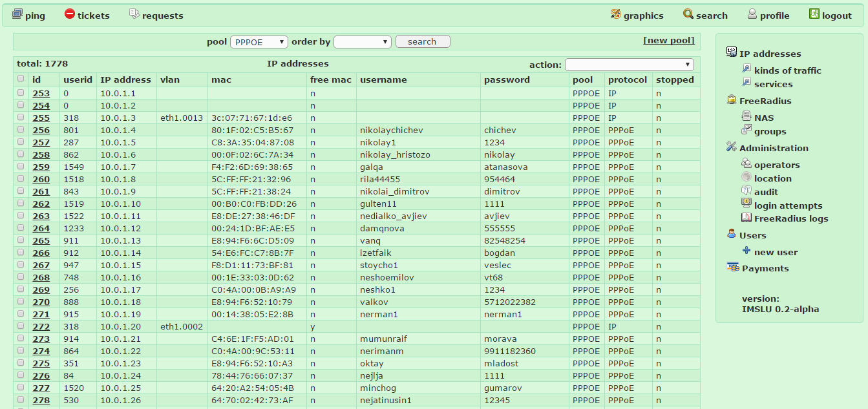View your profile
The height and width of the screenshot is (409, 868).
(x=768, y=15)
